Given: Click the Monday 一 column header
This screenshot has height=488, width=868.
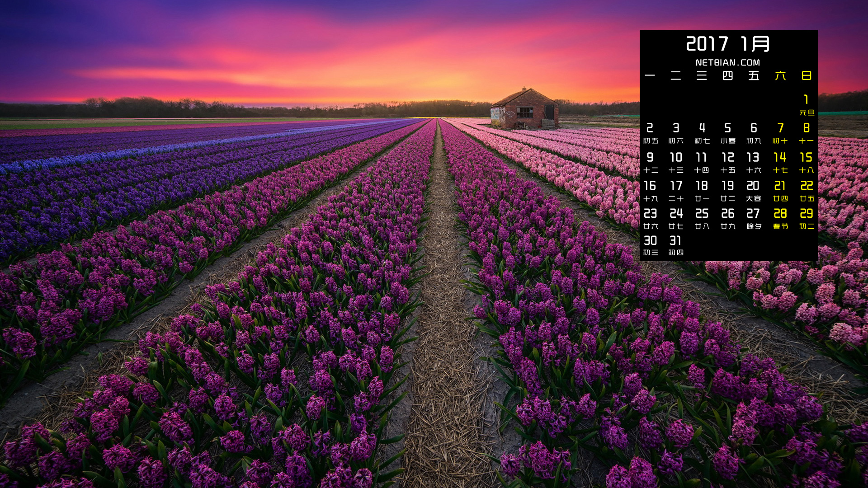Looking at the screenshot, I should click(x=650, y=75).
